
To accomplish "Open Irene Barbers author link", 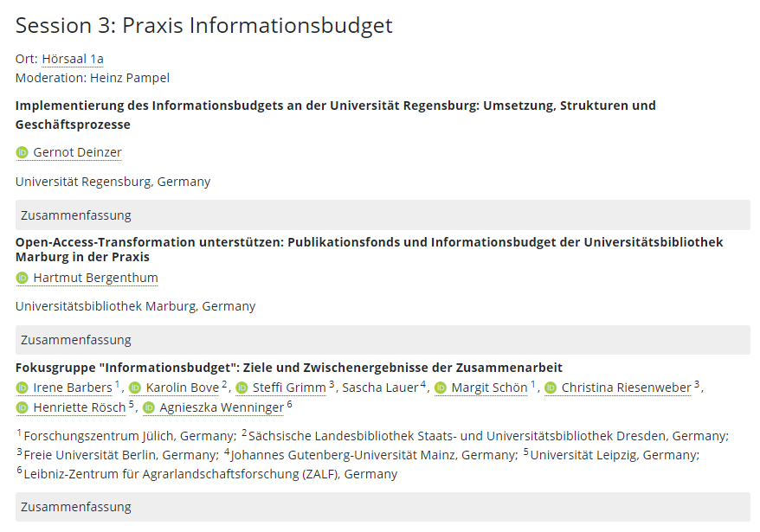I will coord(73,388).
